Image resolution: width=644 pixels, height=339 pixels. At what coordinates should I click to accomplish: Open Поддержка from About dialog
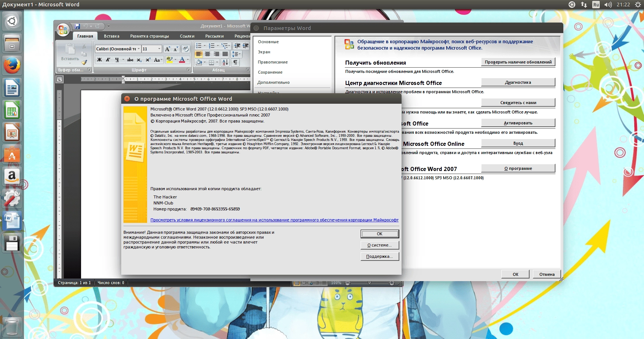[x=379, y=256]
